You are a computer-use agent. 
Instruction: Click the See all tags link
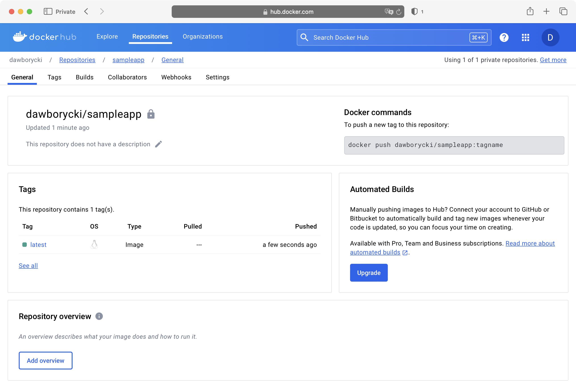(x=28, y=266)
